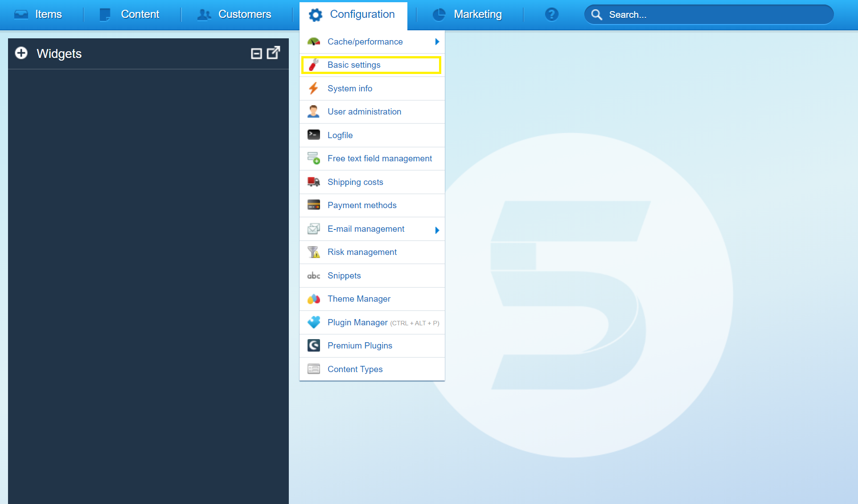Click the Items tray icon

21,15
